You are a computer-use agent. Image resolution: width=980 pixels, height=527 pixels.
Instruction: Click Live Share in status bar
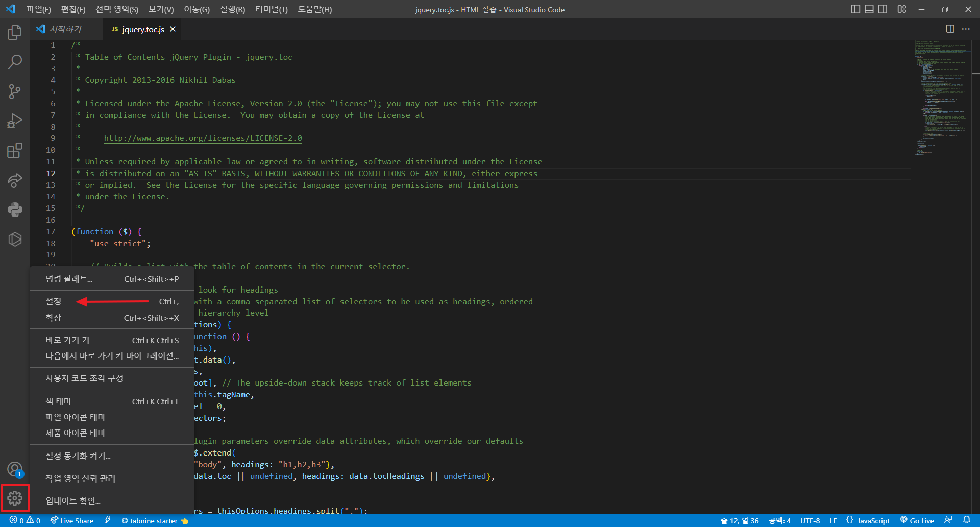[72, 520]
